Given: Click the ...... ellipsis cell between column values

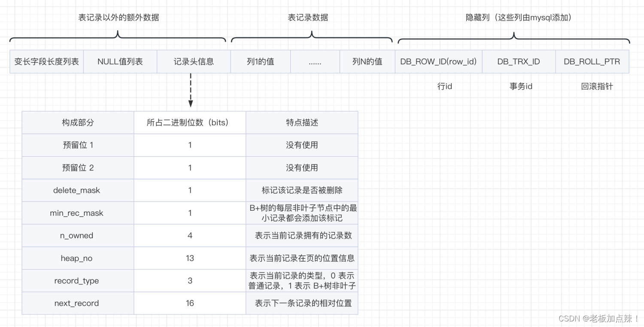Looking at the screenshot, I should [x=315, y=61].
